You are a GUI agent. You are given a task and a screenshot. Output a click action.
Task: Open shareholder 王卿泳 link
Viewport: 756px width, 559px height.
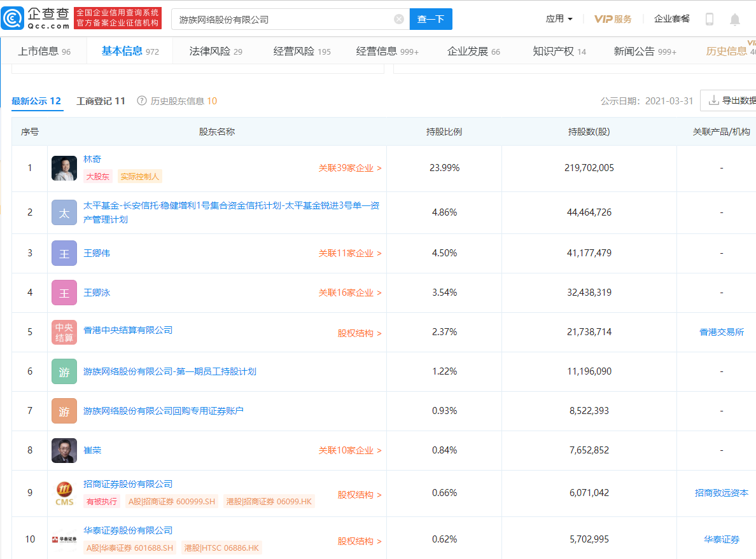coord(97,293)
